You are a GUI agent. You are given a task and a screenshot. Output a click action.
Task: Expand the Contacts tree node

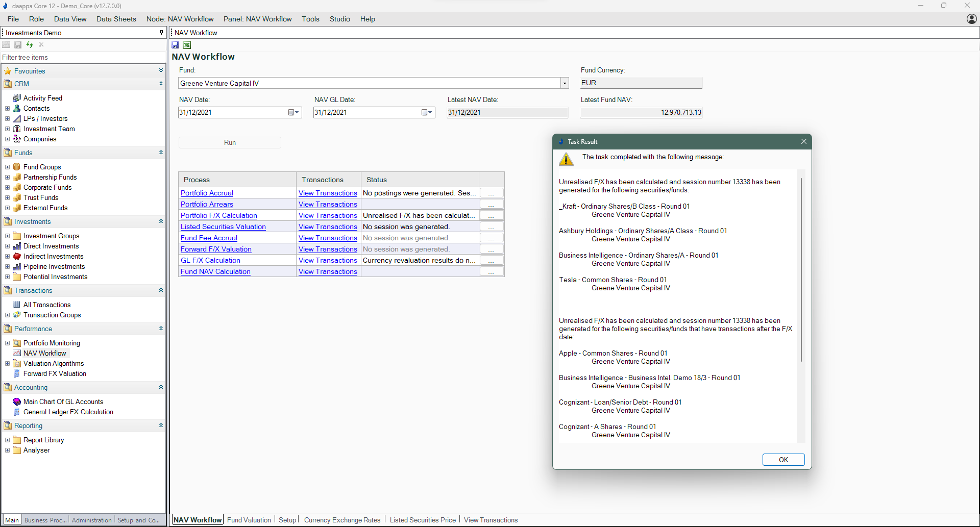coord(7,108)
